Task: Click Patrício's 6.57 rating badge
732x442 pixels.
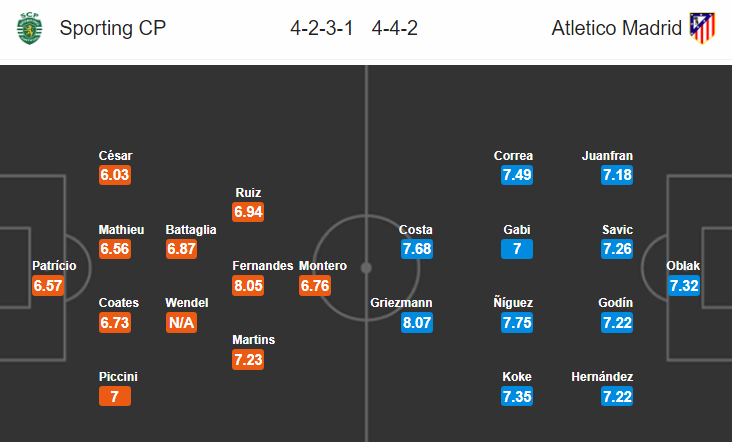Action: coord(48,286)
